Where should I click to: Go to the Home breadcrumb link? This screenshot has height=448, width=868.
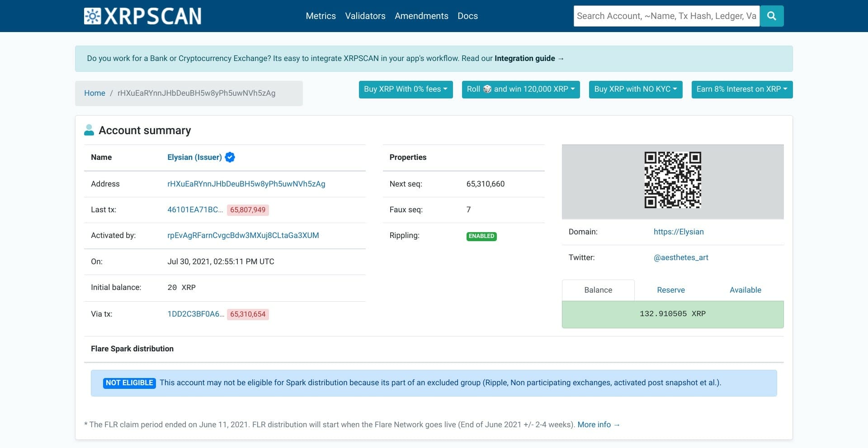click(94, 93)
